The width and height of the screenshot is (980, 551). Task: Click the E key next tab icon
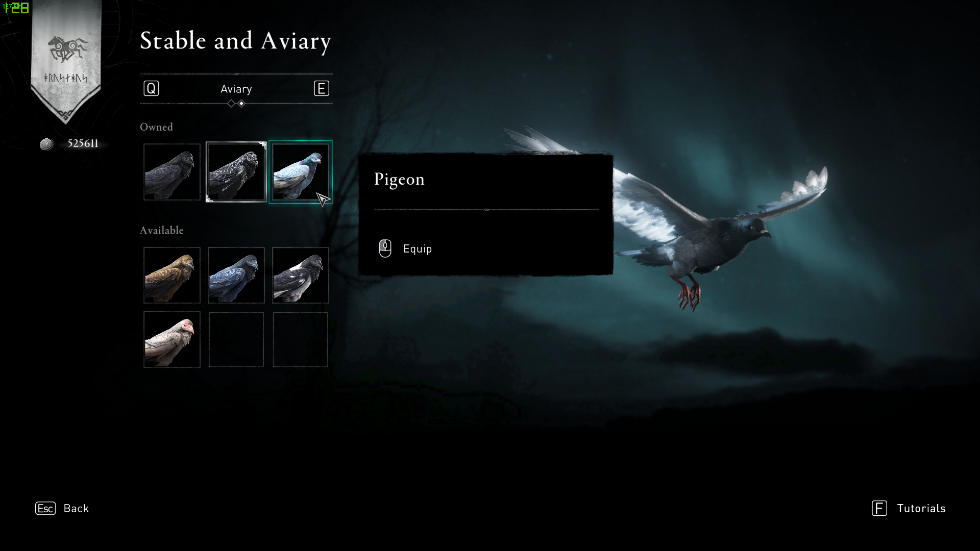pyautogui.click(x=322, y=89)
